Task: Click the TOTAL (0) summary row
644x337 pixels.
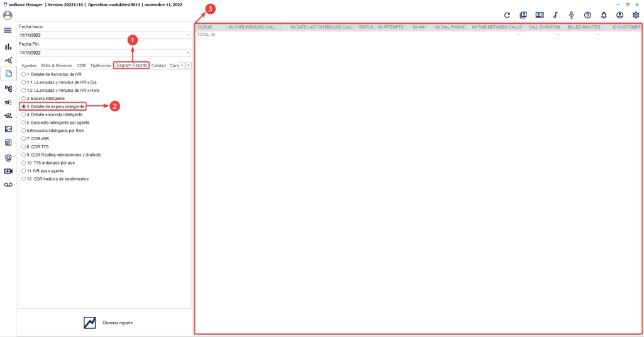Action: pos(418,35)
